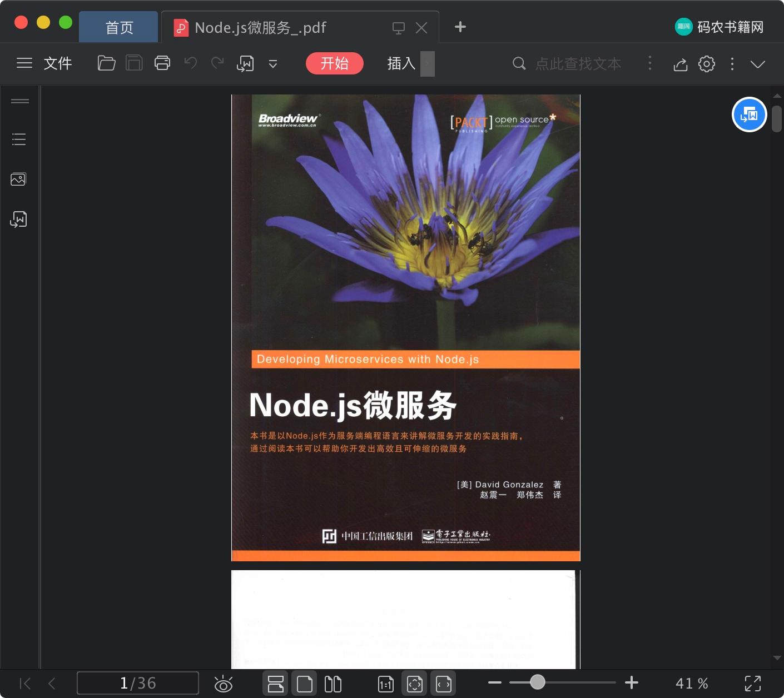Expand the quick access toolbar dropdown

tap(273, 64)
